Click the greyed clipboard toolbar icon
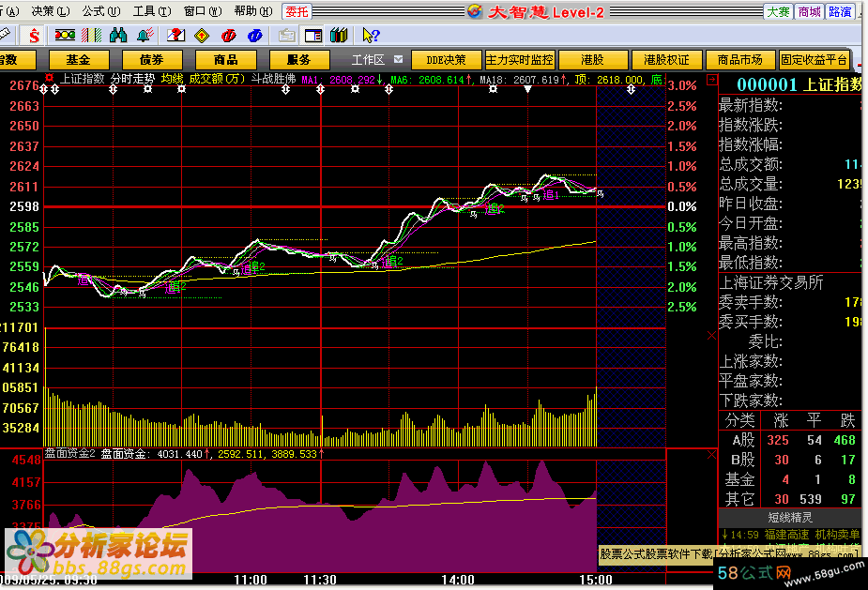The image size is (868, 590). [287, 36]
